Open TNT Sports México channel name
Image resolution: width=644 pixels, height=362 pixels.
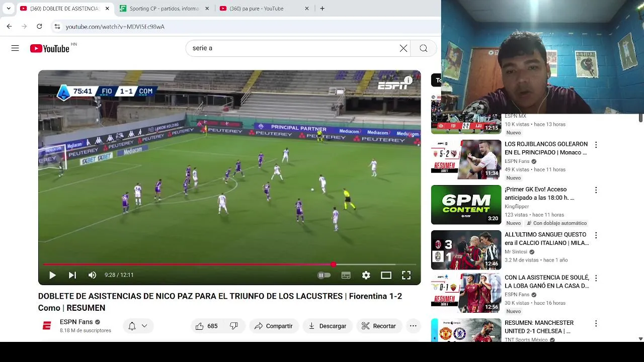coord(526,340)
